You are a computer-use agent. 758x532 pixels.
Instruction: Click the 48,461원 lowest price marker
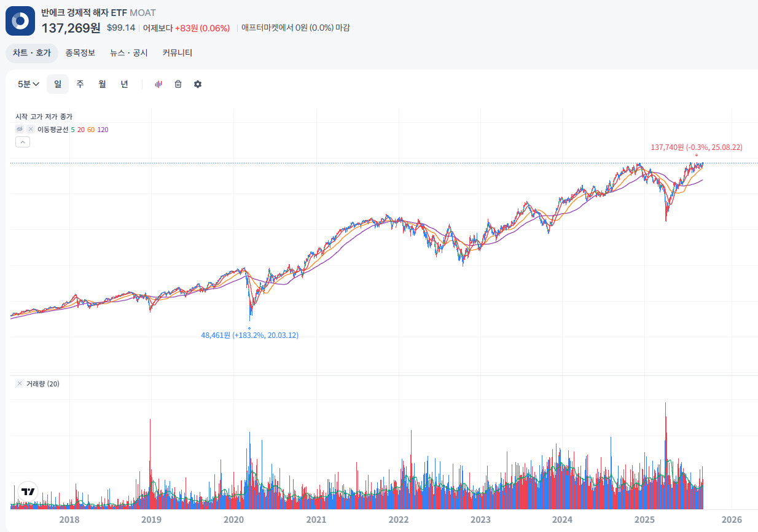(249, 335)
